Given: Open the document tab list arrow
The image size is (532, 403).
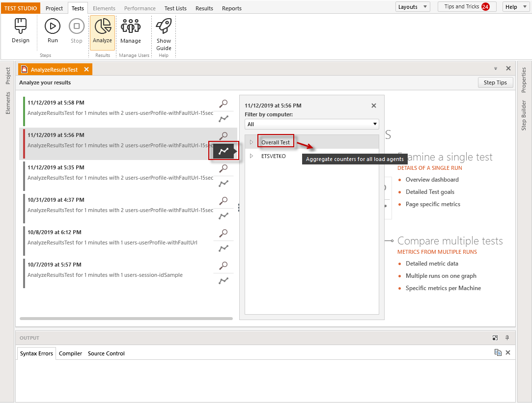Looking at the screenshot, I should click(x=496, y=68).
